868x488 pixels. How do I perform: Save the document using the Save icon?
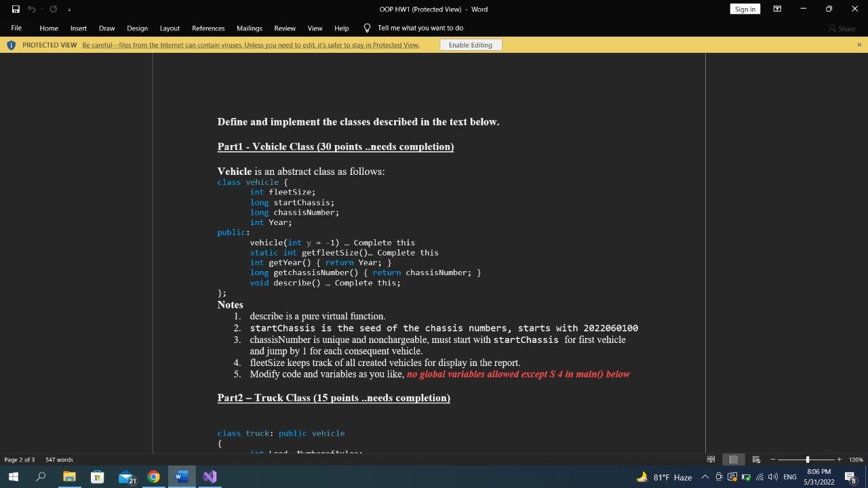click(15, 9)
